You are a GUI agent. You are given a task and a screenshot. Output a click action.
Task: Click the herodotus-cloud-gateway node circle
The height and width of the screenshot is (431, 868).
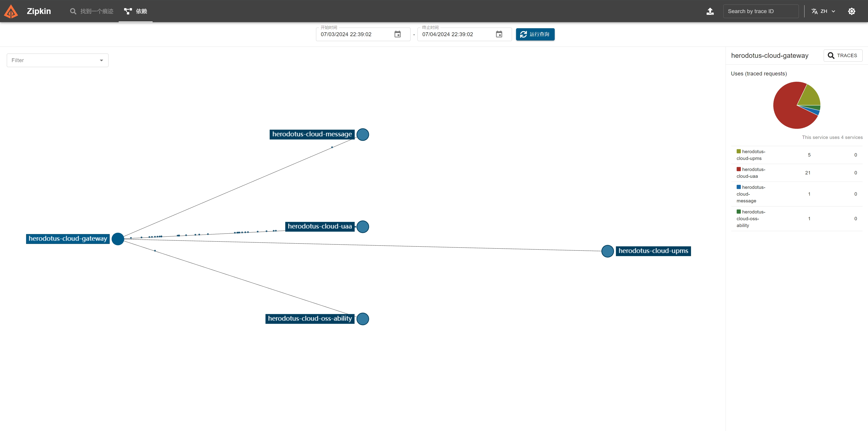pos(118,239)
